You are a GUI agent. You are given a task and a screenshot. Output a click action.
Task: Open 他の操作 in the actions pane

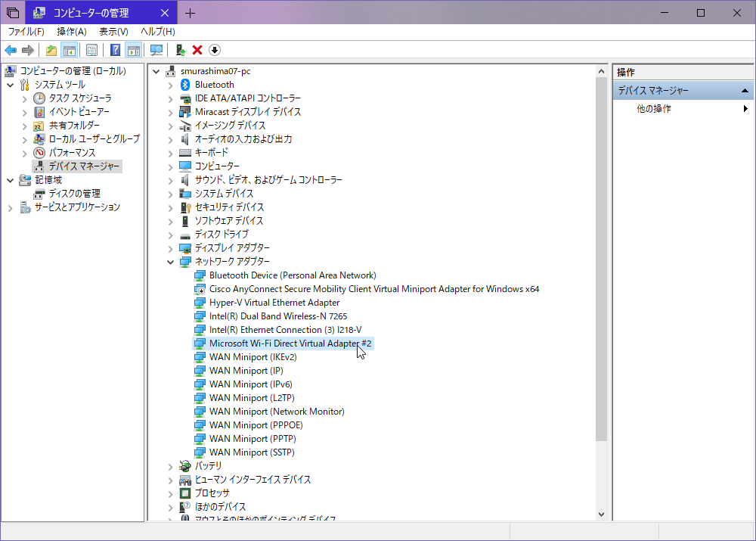[654, 109]
